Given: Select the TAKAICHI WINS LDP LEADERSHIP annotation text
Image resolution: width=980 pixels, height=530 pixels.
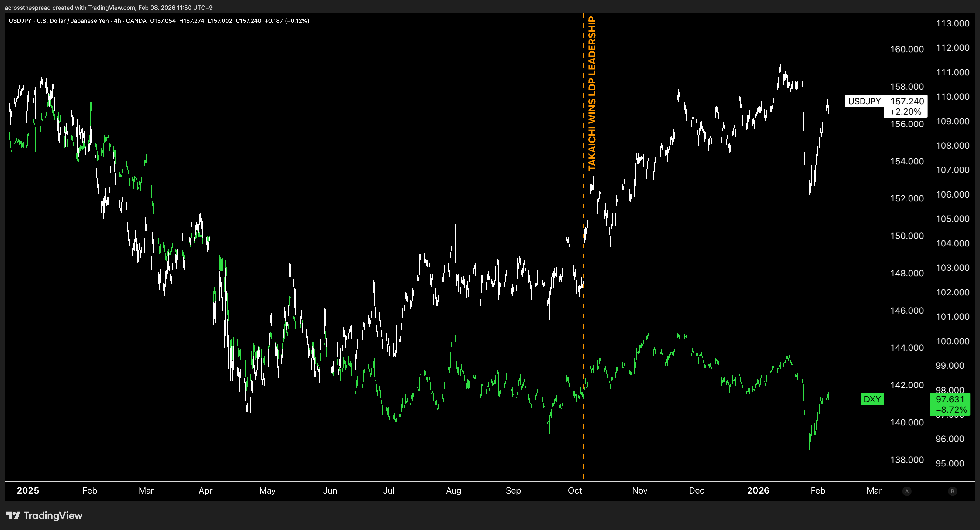Looking at the screenshot, I should pyautogui.click(x=592, y=94).
